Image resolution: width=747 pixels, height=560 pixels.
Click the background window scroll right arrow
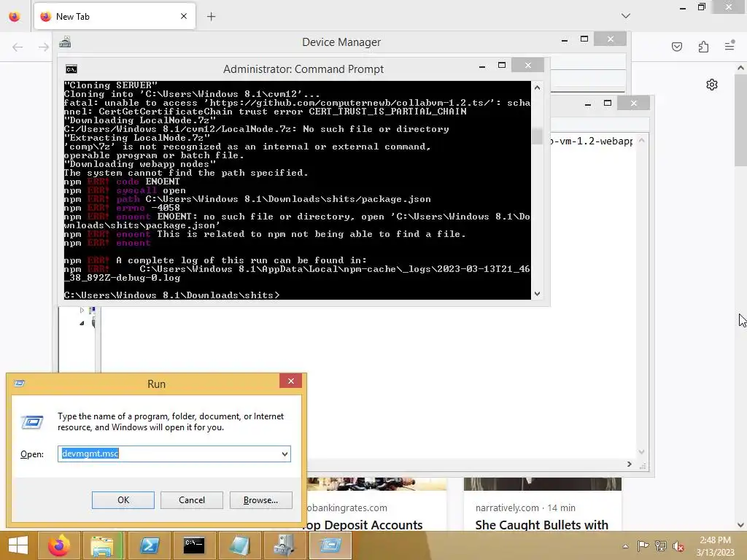[x=629, y=464]
